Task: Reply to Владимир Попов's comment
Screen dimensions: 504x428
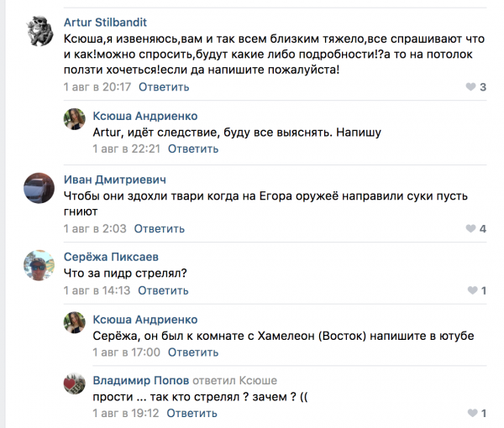Action: pos(192,413)
